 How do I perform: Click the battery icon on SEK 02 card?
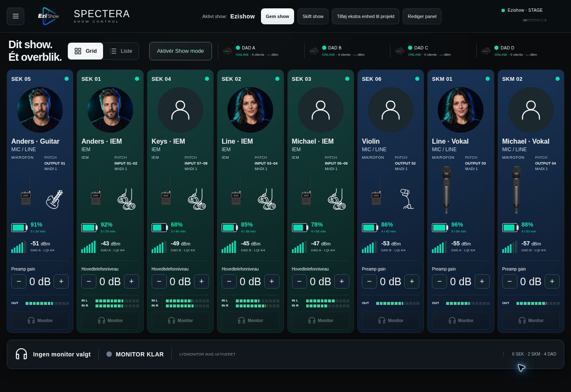click(x=229, y=227)
